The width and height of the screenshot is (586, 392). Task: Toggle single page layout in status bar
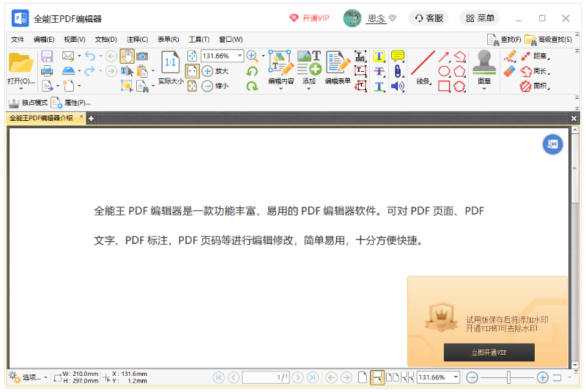[363, 377]
